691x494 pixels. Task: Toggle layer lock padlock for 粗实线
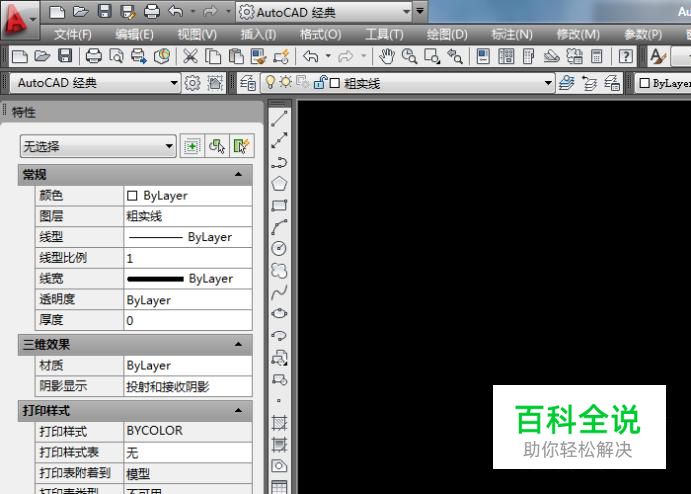(320, 82)
